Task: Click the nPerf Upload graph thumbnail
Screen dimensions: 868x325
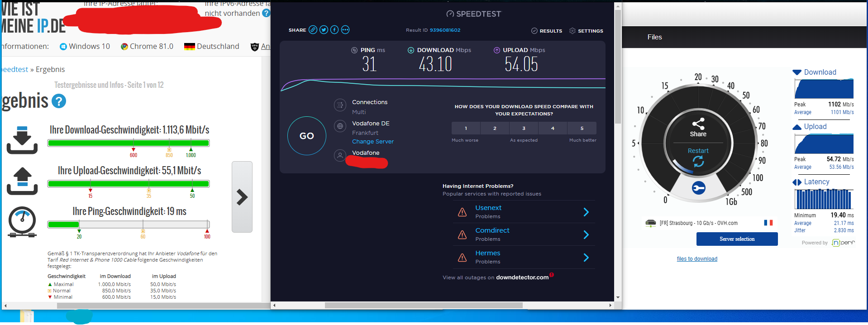Action: point(824,143)
